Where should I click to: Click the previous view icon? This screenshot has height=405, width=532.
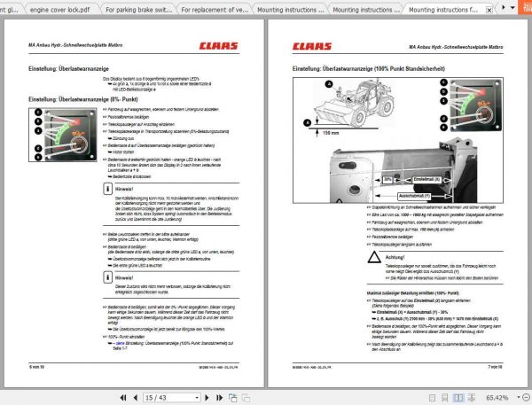click(x=232, y=398)
